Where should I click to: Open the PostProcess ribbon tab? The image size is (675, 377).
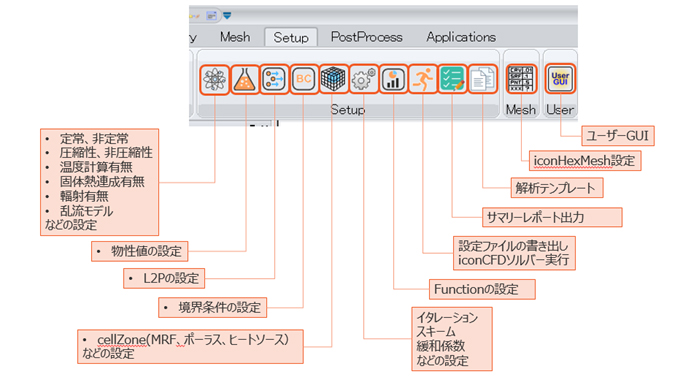point(366,37)
